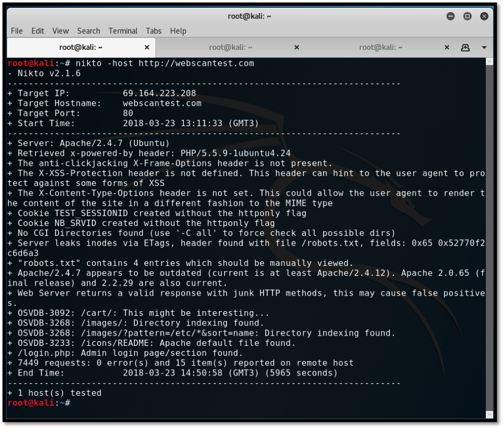This screenshot has width=504, height=429.
Task: Open the Help menu
Action: tap(178, 31)
